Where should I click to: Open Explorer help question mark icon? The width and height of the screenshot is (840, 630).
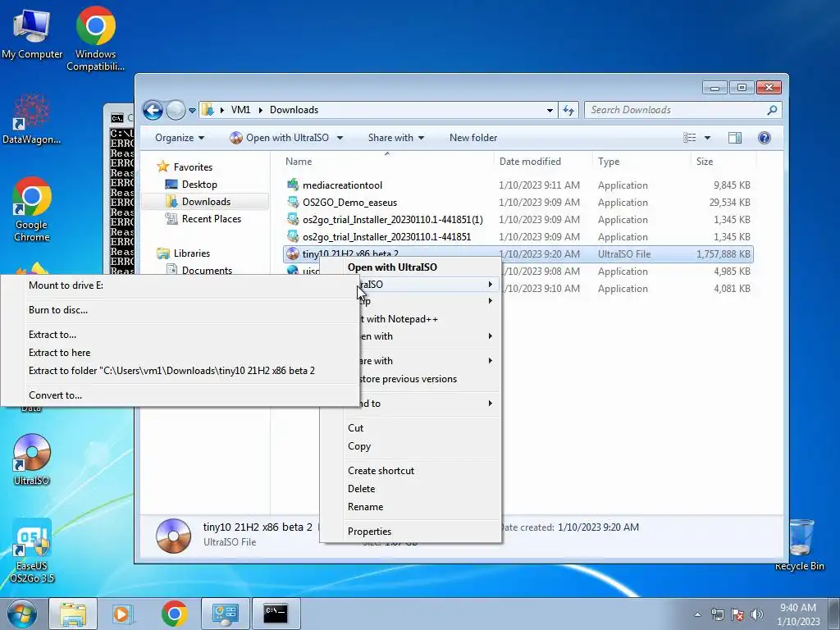coord(765,138)
